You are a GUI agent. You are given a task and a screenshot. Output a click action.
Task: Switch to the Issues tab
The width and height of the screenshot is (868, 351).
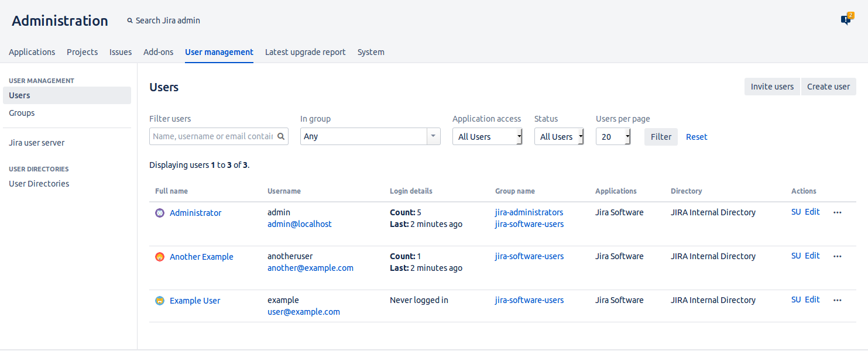pyautogui.click(x=121, y=52)
